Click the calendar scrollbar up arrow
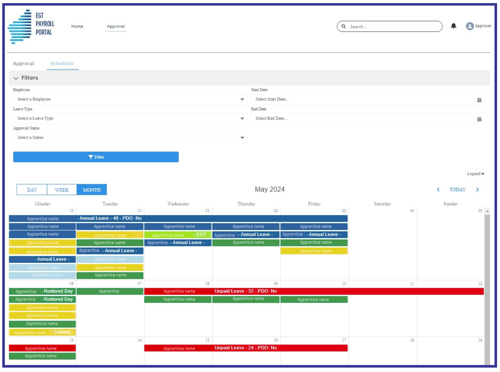The image size is (500, 372). 487,211
